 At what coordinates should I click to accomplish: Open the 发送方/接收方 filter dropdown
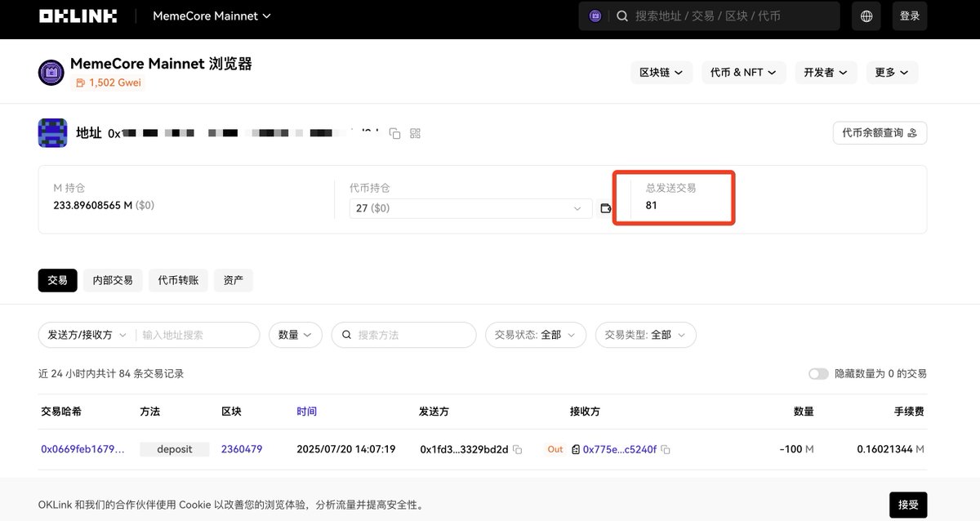pyautogui.click(x=87, y=335)
